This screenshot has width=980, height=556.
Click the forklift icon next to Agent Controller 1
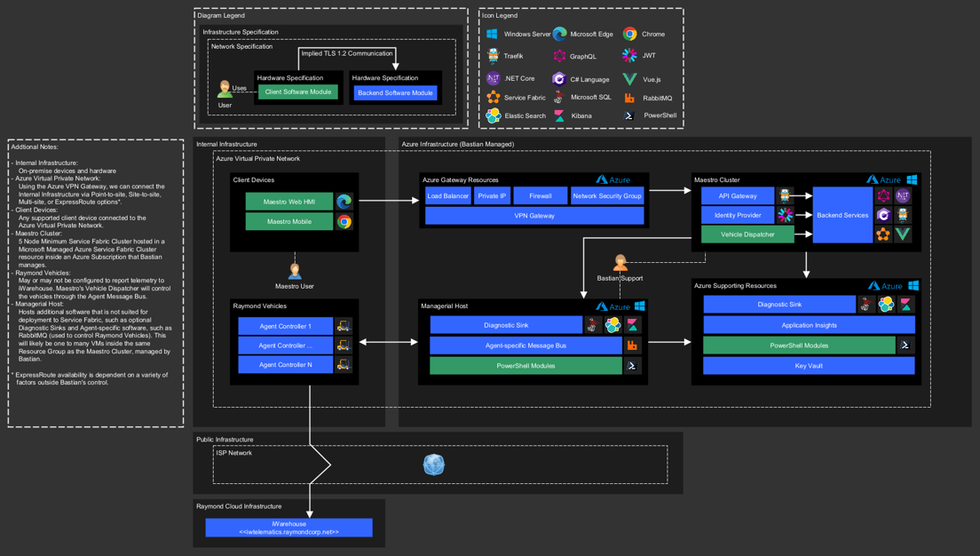click(344, 326)
